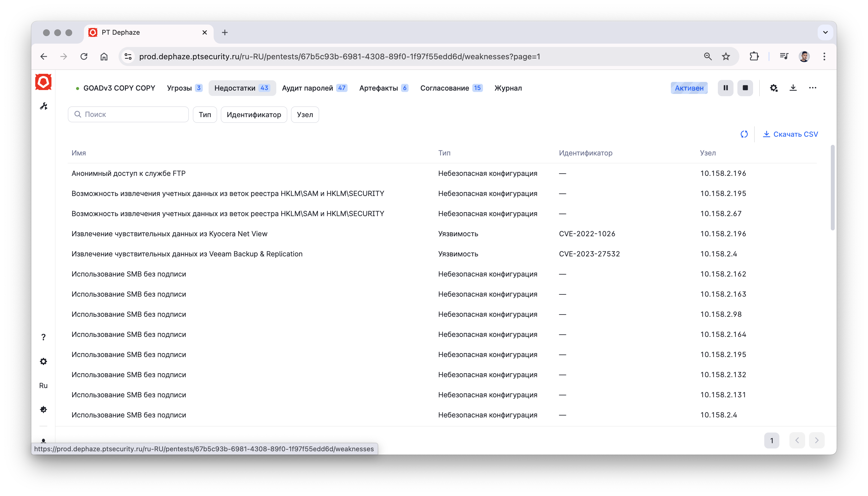Expand the Идентификатор filter dropdown
The height and width of the screenshot is (496, 868).
click(x=254, y=115)
